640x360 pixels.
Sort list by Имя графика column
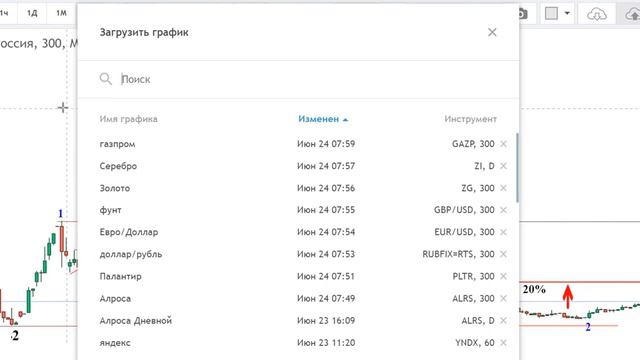(128, 119)
